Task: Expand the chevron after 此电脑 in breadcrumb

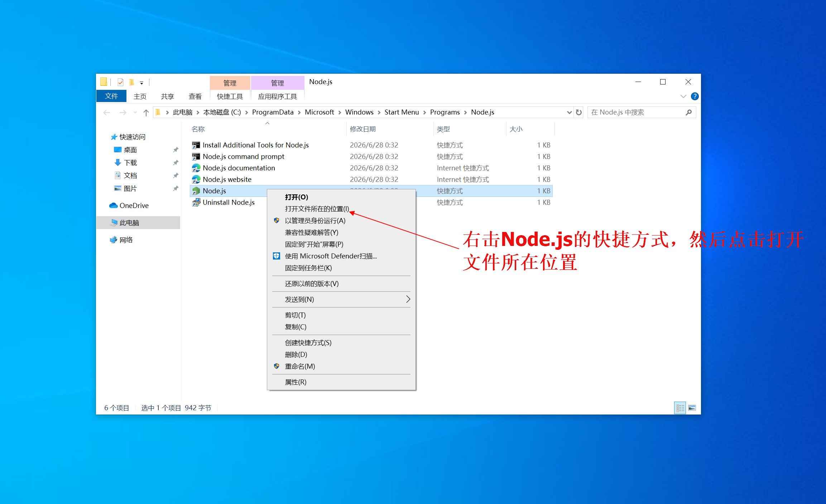Action: (x=198, y=112)
